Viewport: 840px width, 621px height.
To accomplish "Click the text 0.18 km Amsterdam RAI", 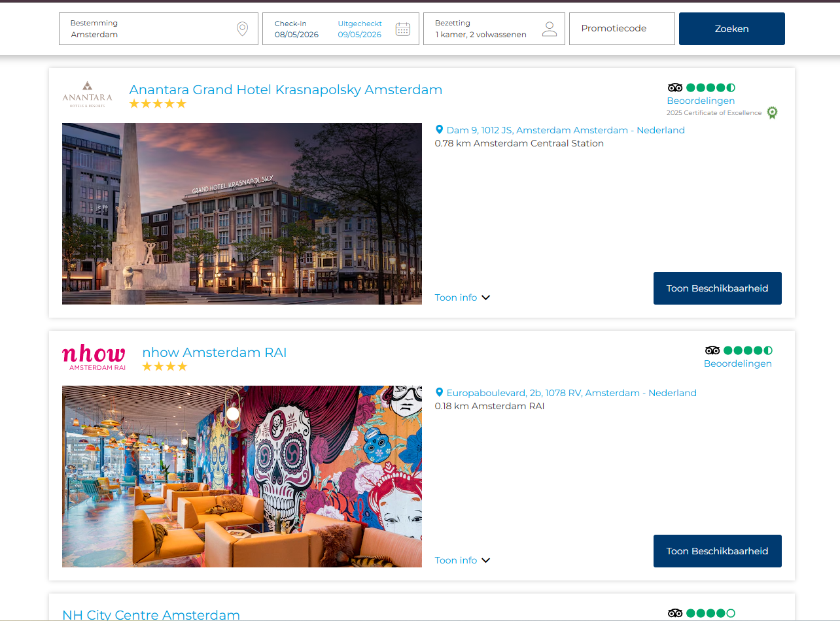I will point(490,406).
